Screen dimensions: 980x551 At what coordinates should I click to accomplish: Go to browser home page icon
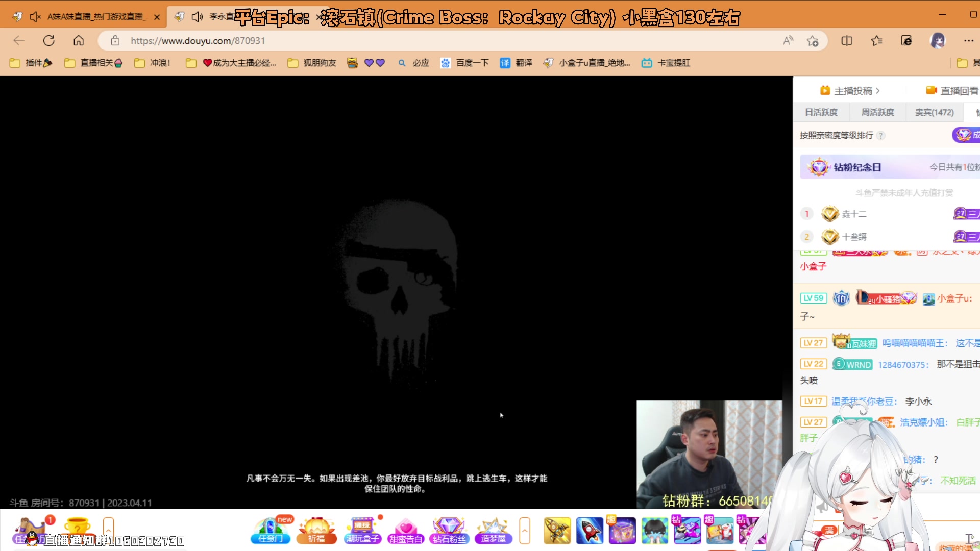79,41
